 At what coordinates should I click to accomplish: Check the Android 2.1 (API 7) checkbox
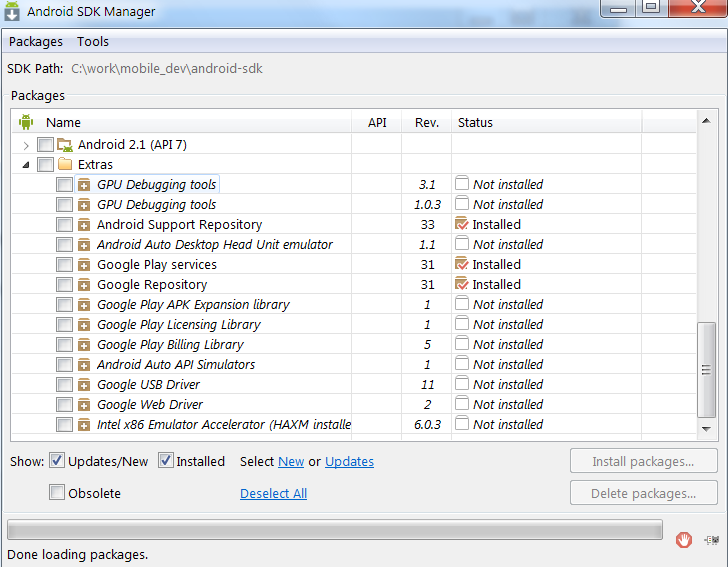[46, 145]
